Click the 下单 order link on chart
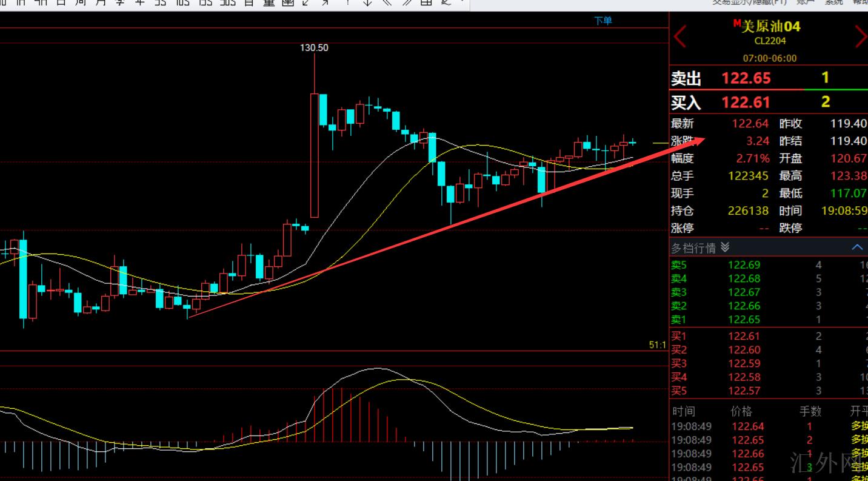868x481 pixels. (x=603, y=21)
